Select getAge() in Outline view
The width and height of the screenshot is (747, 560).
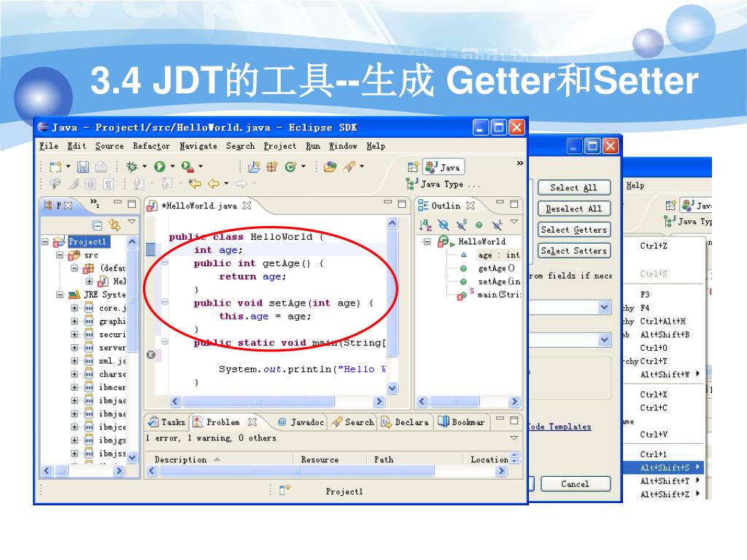[x=496, y=268]
